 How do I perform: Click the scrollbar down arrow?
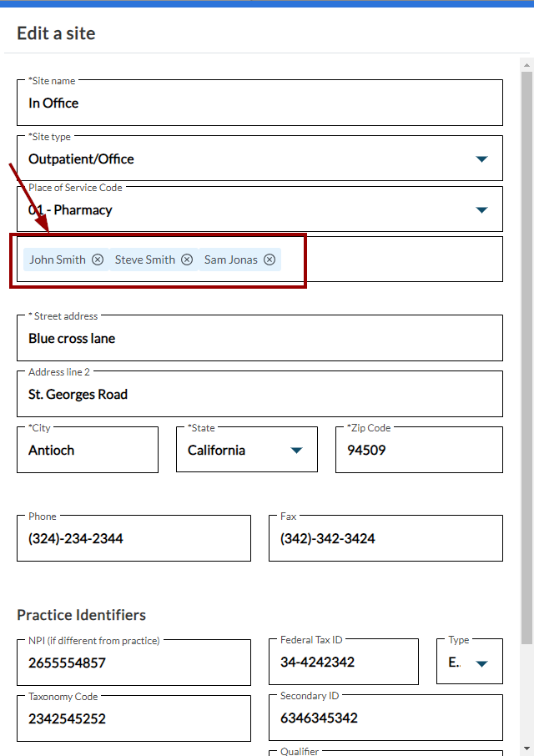[526, 748]
